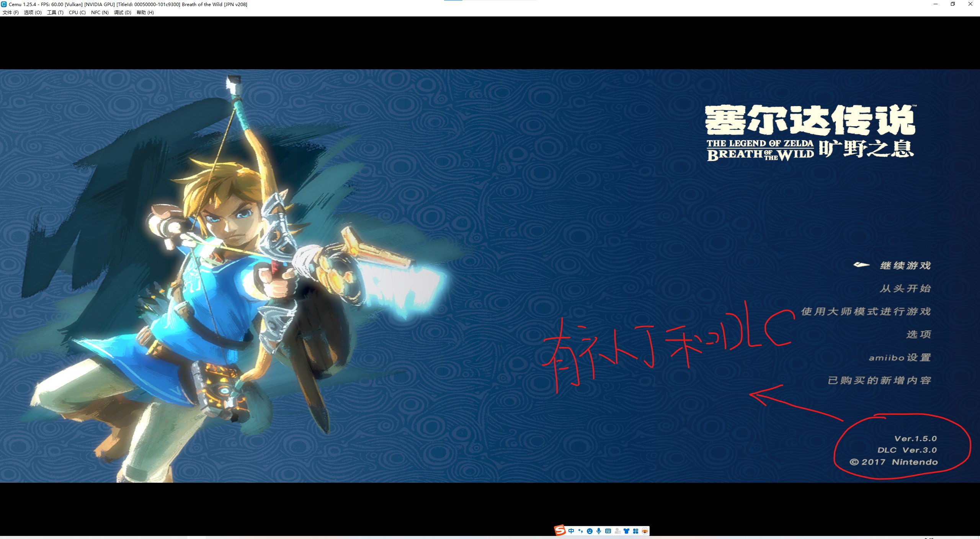
Task: Toggle punctuation mode in Sogou toolbar
Action: [580, 531]
